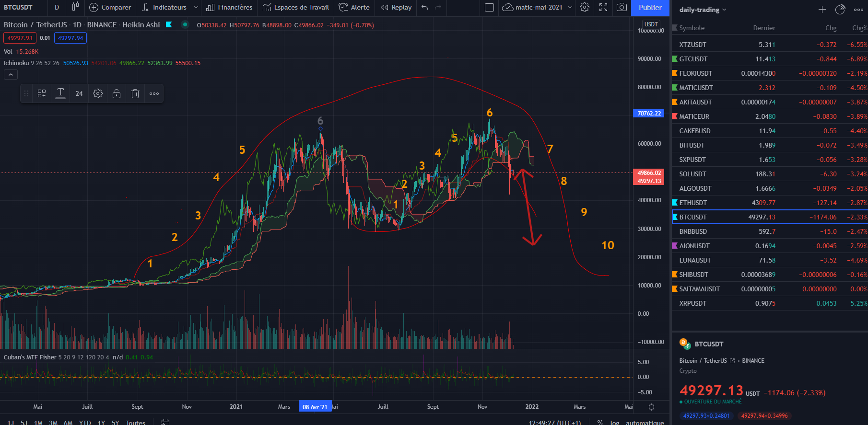Change the symbol BTCUSDT in search box
This screenshot has height=425, width=868.
point(18,7)
